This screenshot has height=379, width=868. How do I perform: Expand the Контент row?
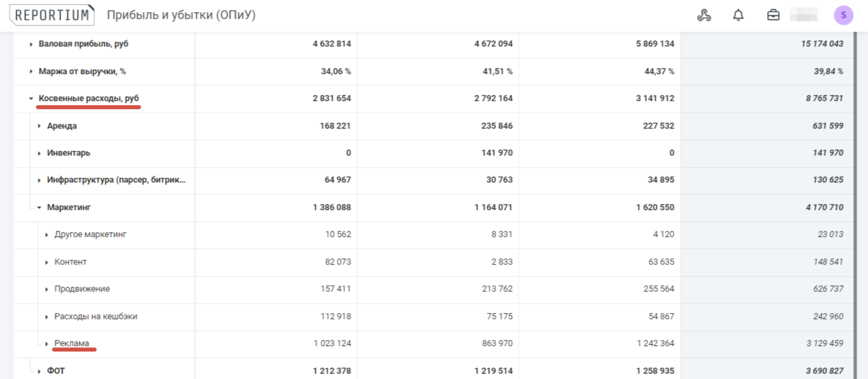tap(47, 262)
